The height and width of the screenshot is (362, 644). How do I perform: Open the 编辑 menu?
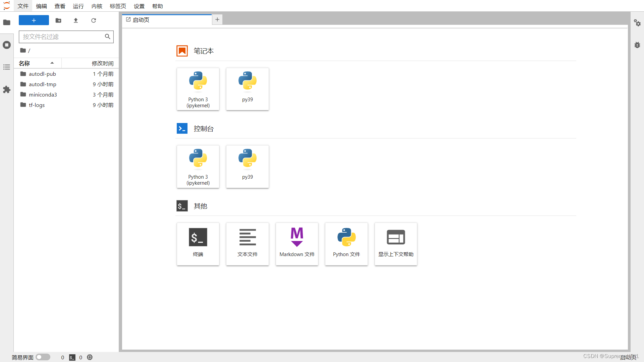[x=42, y=6]
